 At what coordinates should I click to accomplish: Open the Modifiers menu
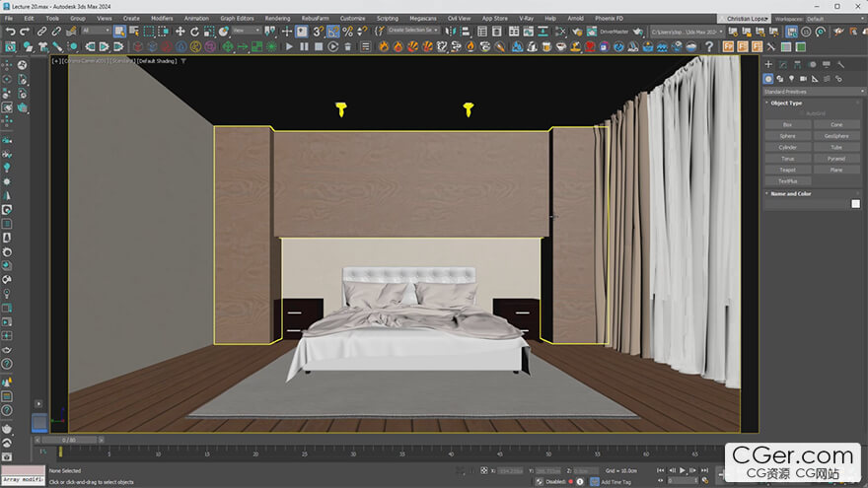tap(162, 19)
